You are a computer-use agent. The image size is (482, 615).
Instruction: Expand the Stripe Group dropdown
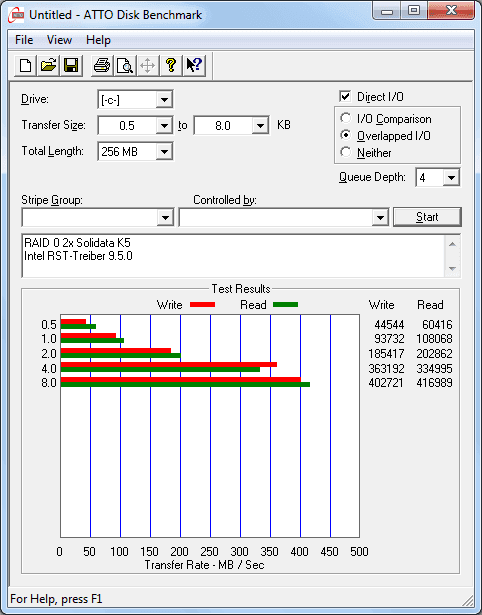165,217
